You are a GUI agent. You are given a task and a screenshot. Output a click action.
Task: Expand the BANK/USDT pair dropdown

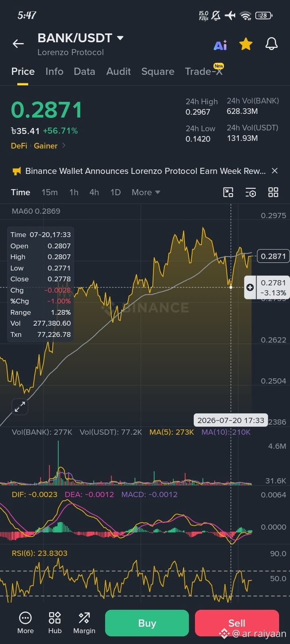pos(120,38)
